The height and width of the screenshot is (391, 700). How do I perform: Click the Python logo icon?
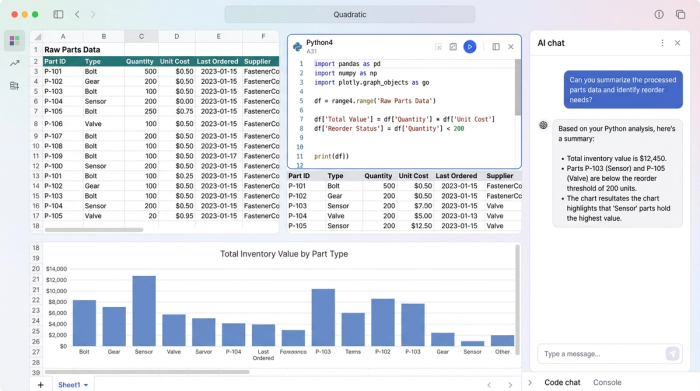pos(297,46)
